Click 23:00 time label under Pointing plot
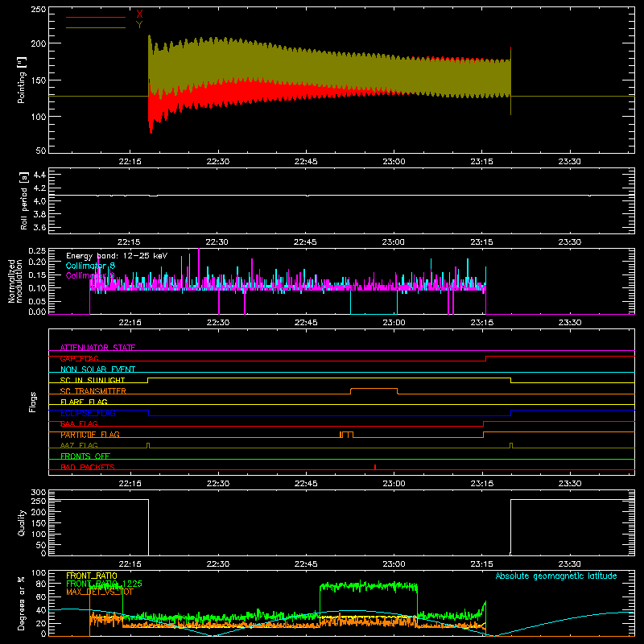The width and height of the screenshot is (644, 644). pyautogui.click(x=394, y=162)
